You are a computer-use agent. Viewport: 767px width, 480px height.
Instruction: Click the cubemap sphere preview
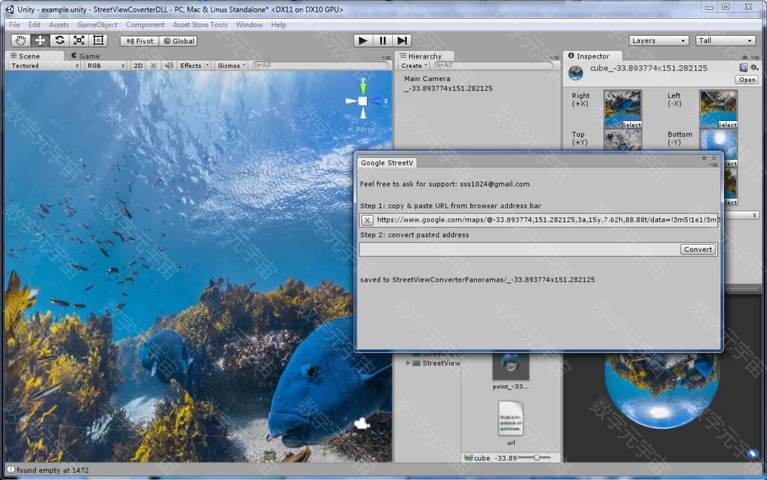661,390
